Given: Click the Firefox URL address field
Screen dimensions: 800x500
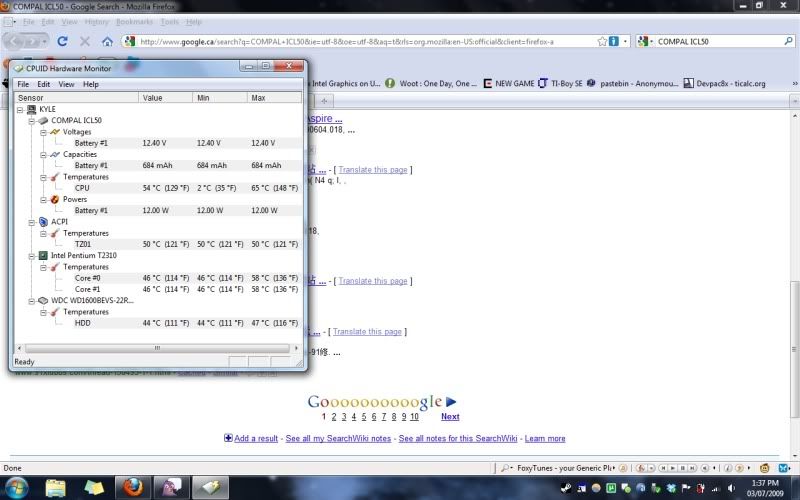Looking at the screenshot, I should pos(360,41).
